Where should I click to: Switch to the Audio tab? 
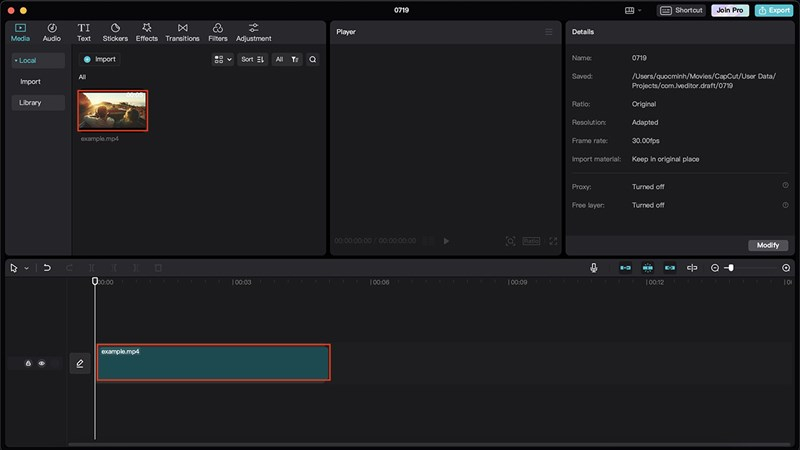click(51, 32)
